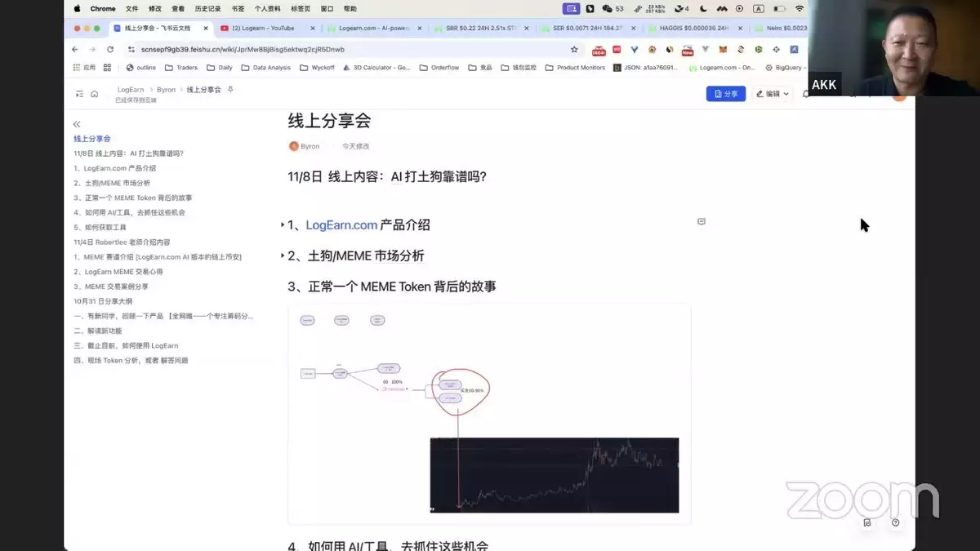Toggle the outline list icon left of home
This screenshot has height=551, width=980.
pyautogui.click(x=79, y=94)
